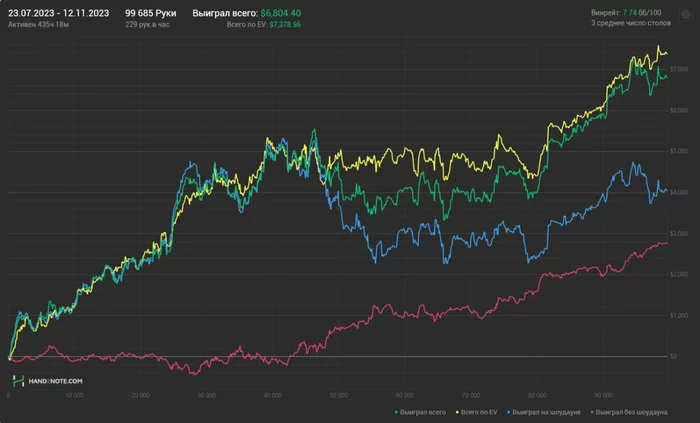
Task: Click the $4,000 y-axis label
Action: click(x=679, y=191)
